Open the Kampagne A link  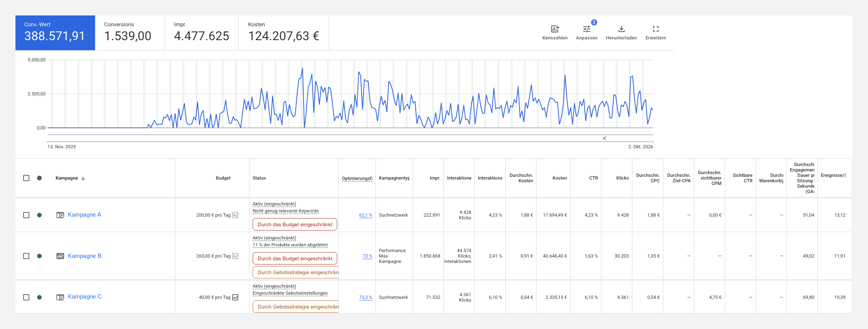coord(85,215)
